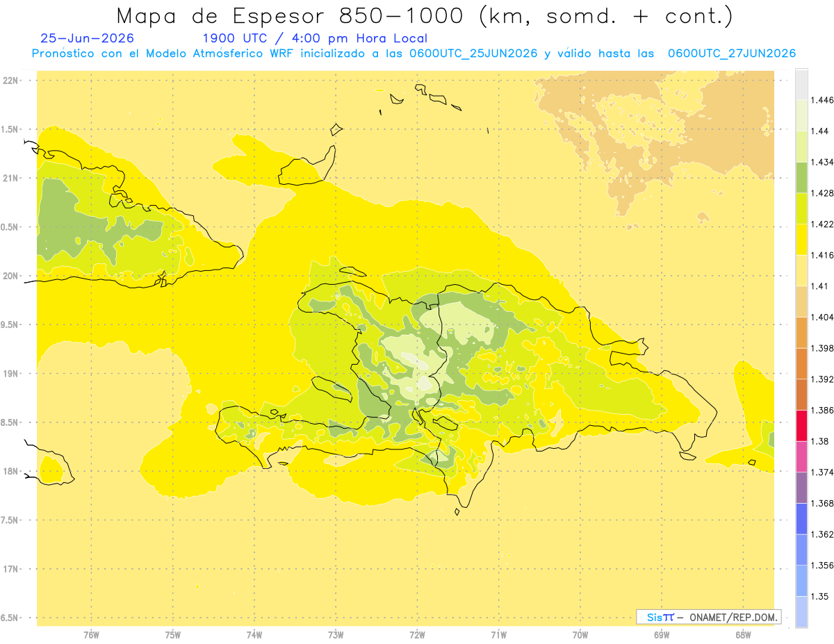
Task: Click the pink legend swatch between 1.38 and 1.374
Action: click(801, 456)
